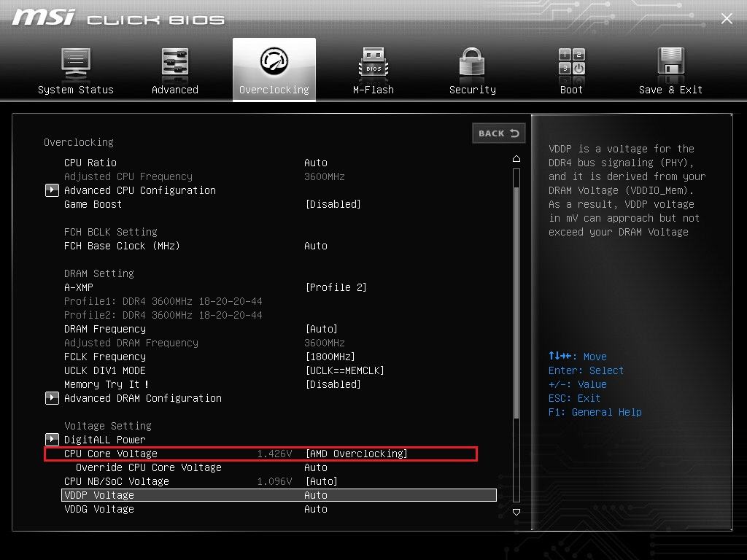Open the System Status monitor icon
The width and height of the screenshot is (747, 560).
[76, 64]
